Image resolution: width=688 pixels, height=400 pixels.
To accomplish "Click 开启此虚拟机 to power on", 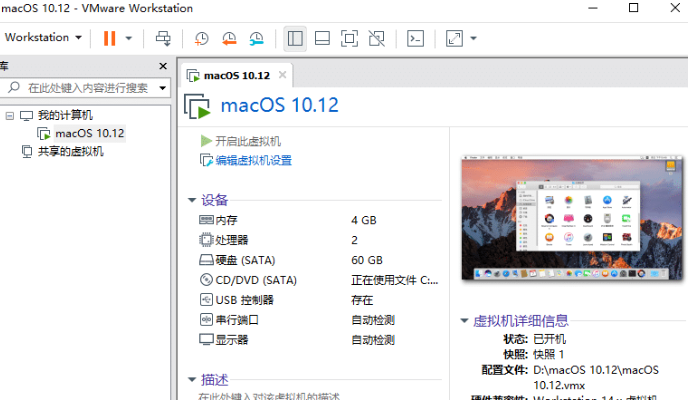I will 247,141.
